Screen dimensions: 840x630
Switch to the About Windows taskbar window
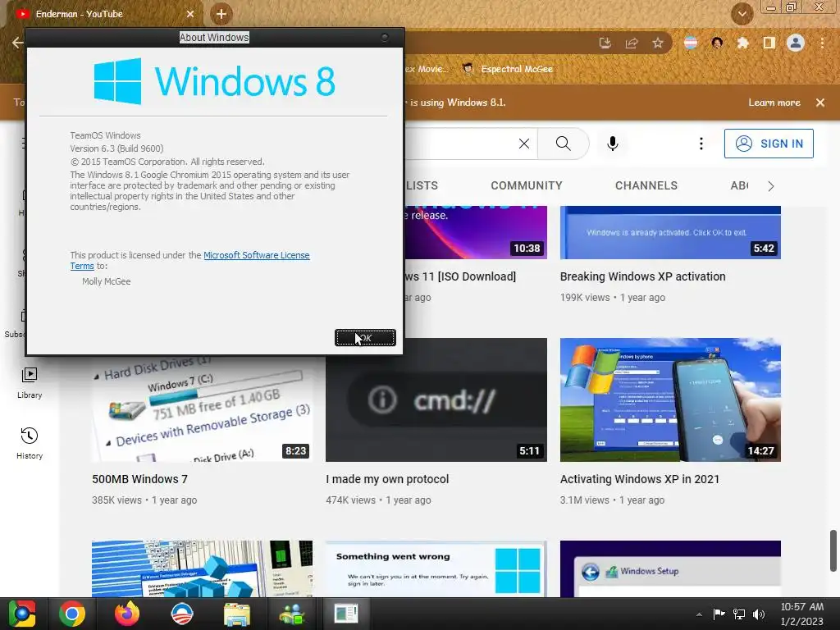pos(346,614)
